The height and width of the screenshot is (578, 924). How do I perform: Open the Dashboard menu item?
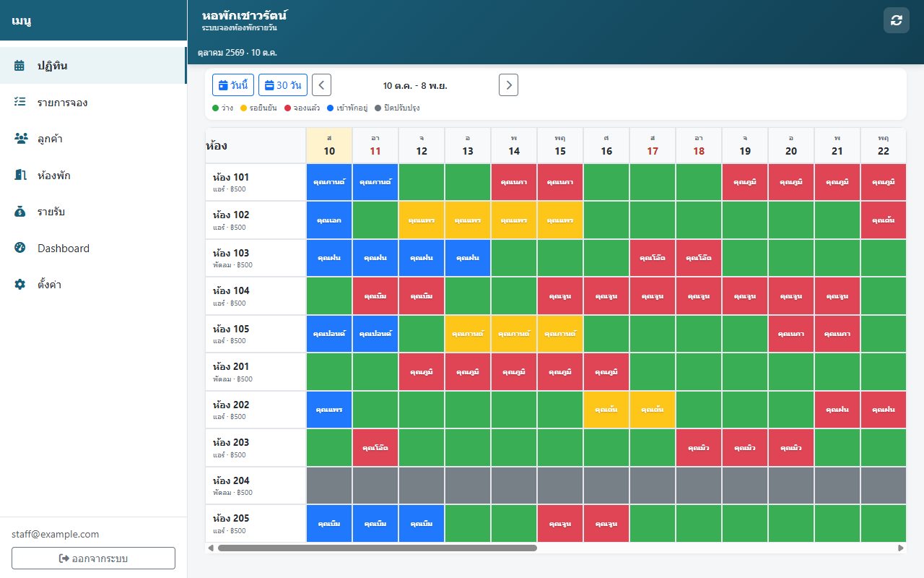(93, 248)
